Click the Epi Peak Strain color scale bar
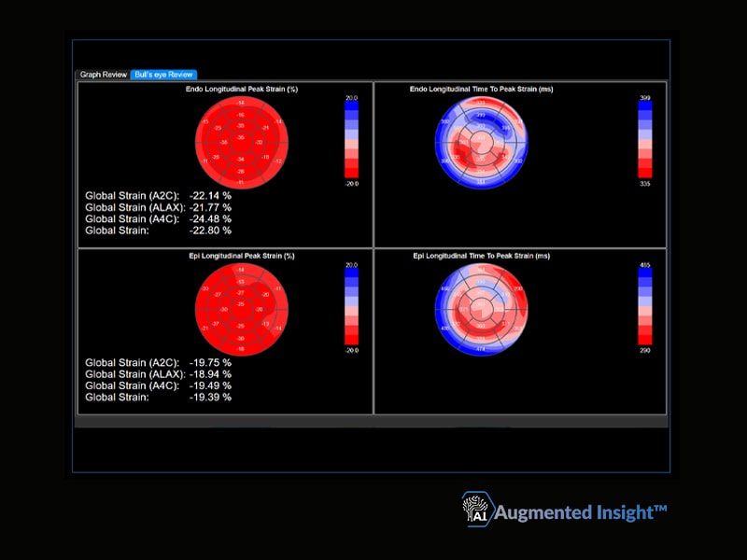The image size is (747, 560). tap(352, 307)
